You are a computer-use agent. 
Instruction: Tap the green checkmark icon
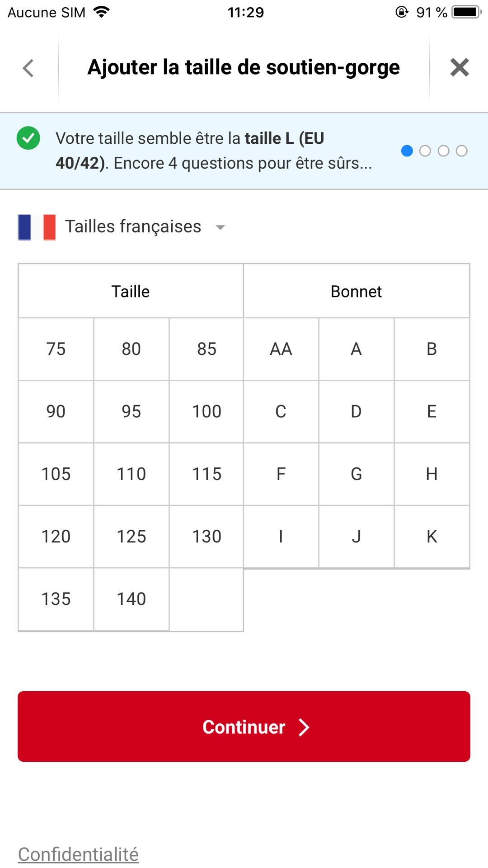click(28, 138)
